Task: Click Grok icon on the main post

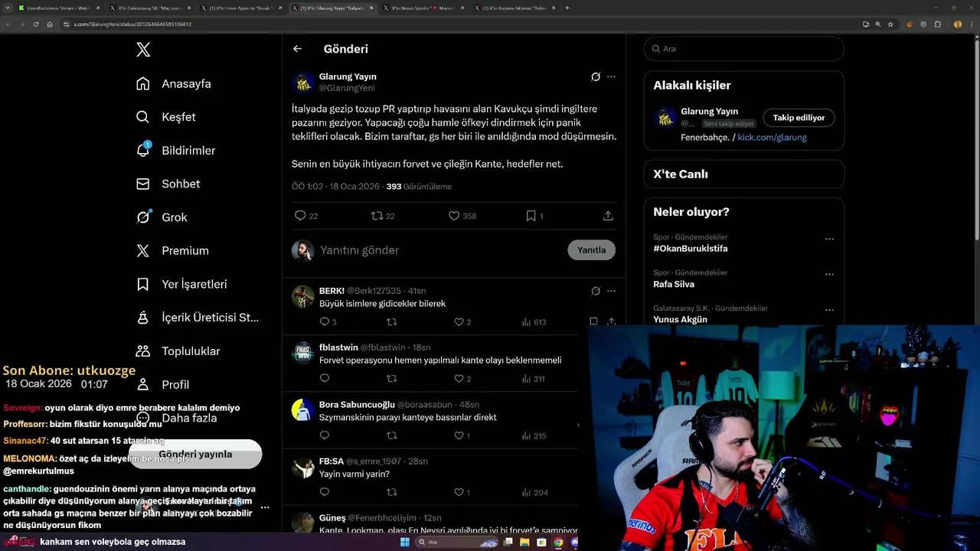Action: [x=596, y=77]
